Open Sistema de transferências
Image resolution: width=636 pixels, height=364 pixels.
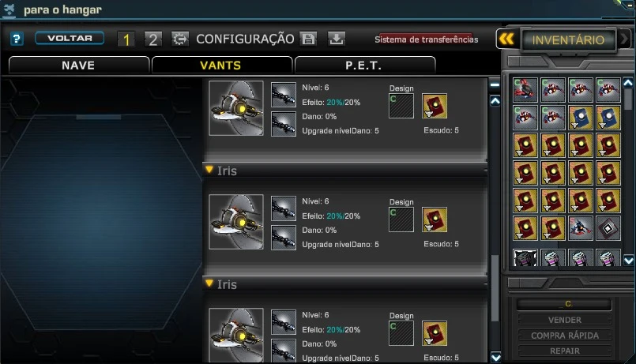[x=427, y=39]
